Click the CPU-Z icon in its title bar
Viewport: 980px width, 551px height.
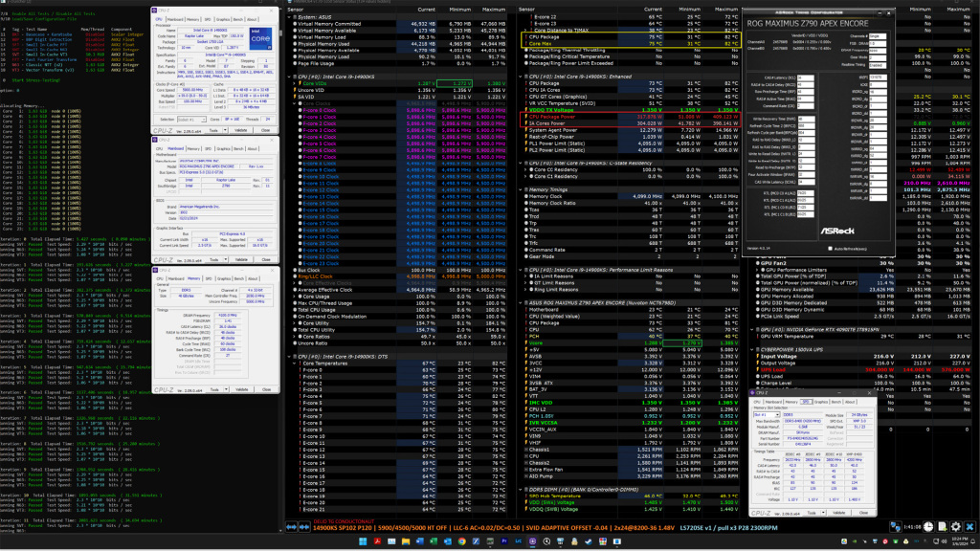pos(156,11)
